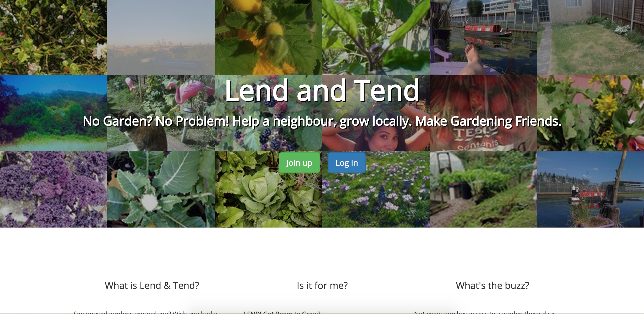Image resolution: width=644 pixels, height=314 pixels.
Task: Click the blue-tinted forest hillside photo
Action: click(54, 113)
